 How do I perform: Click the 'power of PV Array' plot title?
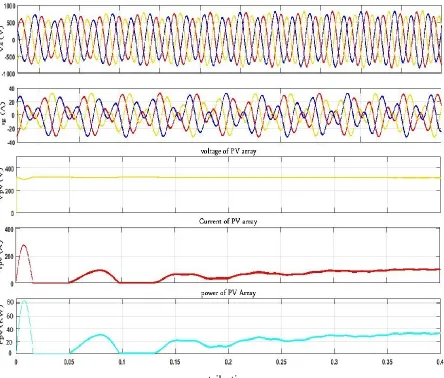[229, 293]
